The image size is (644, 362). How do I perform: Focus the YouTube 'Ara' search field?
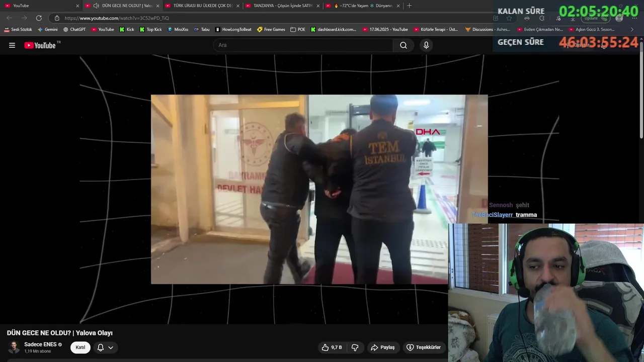point(304,45)
